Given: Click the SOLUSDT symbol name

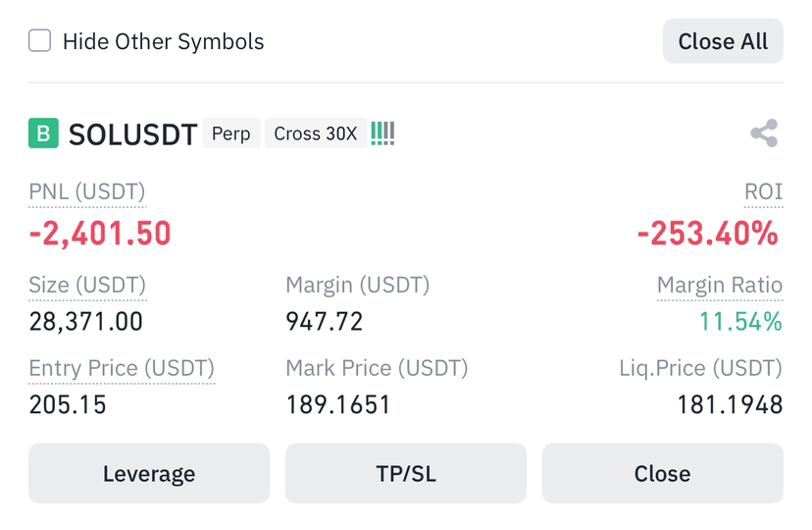Looking at the screenshot, I should [x=132, y=134].
